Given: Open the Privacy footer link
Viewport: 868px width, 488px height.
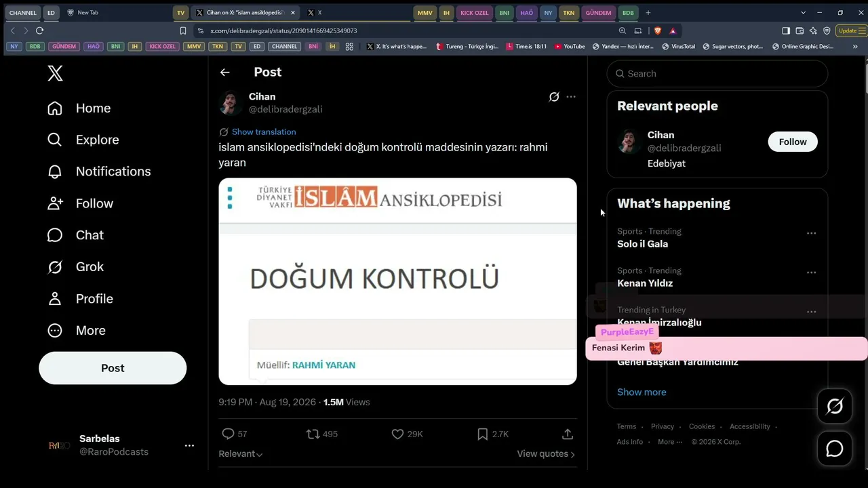Looking at the screenshot, I should [x=663, y=426].
